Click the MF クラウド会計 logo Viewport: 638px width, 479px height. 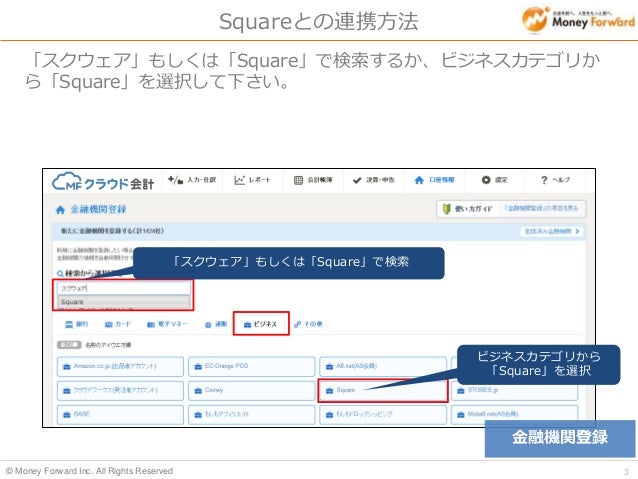click(103, 182)
